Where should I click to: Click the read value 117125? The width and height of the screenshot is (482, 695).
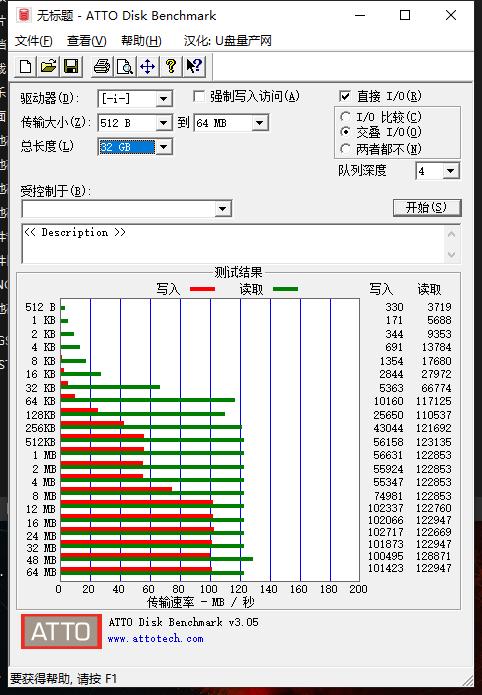tap(435, 401)
